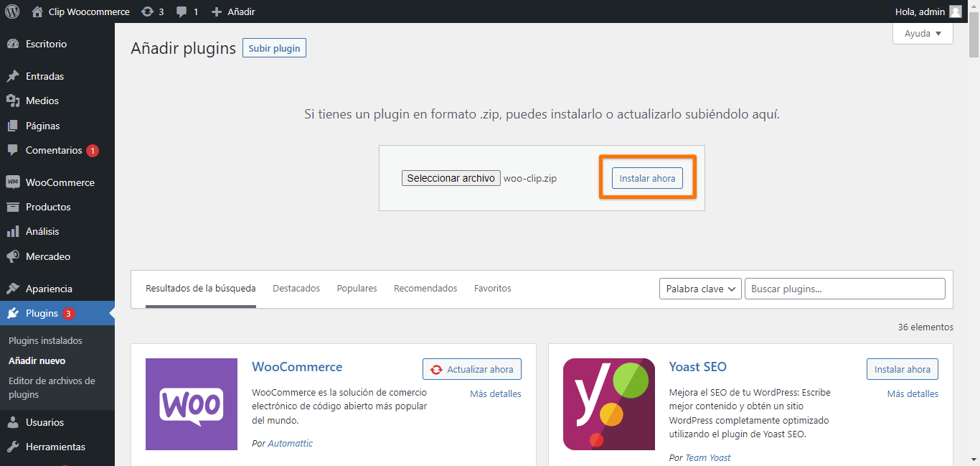980x466 pixels.
Task: Open the Team Yoast author link
Action: pos(708,457)
